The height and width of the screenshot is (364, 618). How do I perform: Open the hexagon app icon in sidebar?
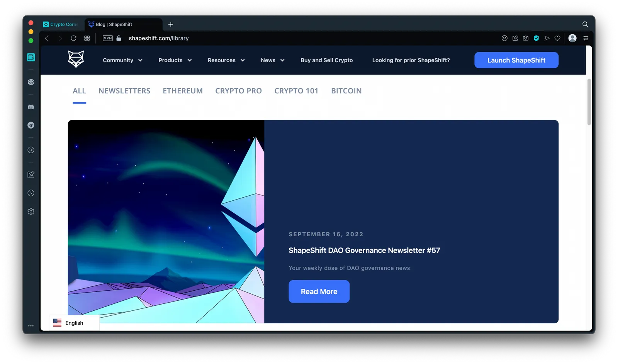(x=31, y=82)
